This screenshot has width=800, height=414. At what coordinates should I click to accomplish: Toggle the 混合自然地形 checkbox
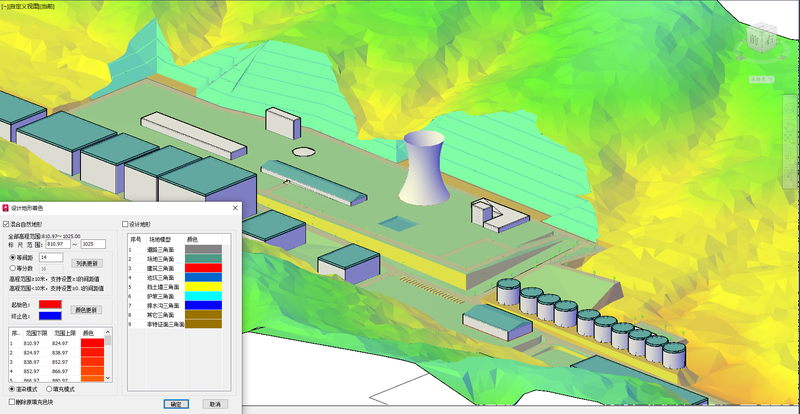8,224
